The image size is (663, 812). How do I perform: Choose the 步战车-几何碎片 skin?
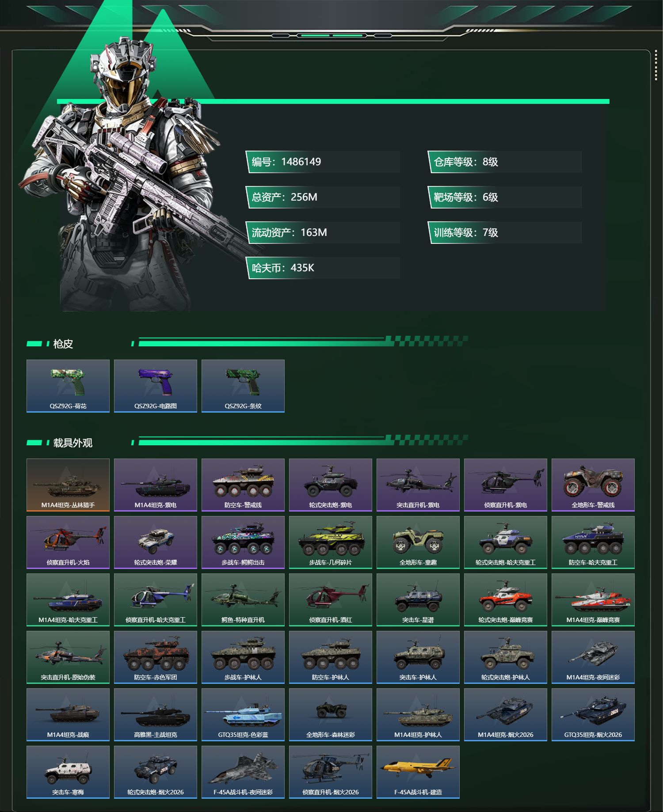click(331, 543)
